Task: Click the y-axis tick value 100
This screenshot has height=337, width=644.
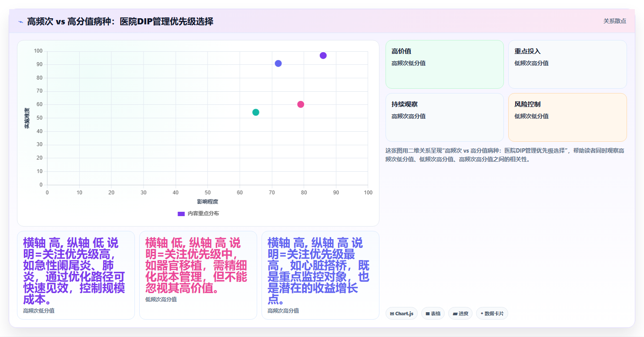Action: (38, 51)
